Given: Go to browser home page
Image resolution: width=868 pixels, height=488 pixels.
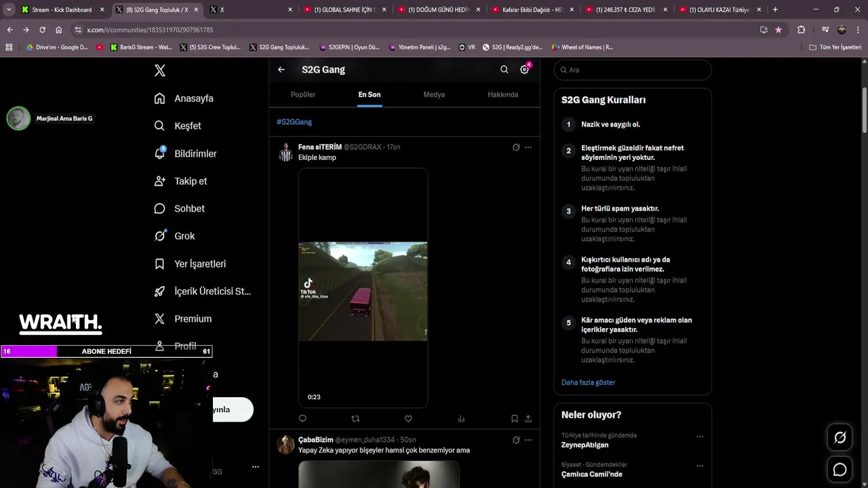Looking at the screenshot, I should coord(58,30).
